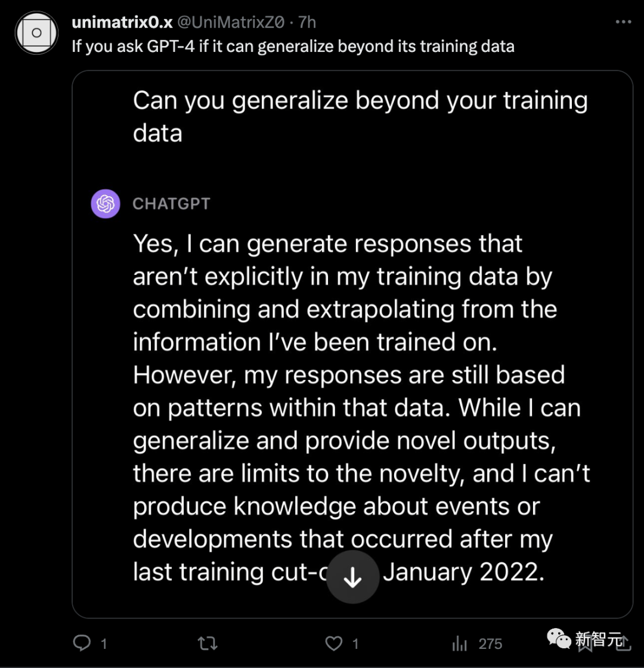Open the three-dot more options menu
Viewport: 644px width, 668px height.
623,22
